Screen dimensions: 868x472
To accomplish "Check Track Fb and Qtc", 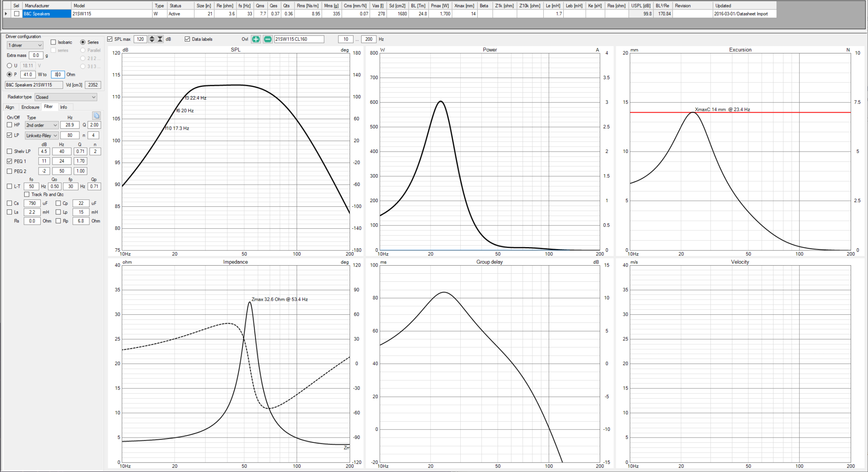I will (x=27, y=194).
